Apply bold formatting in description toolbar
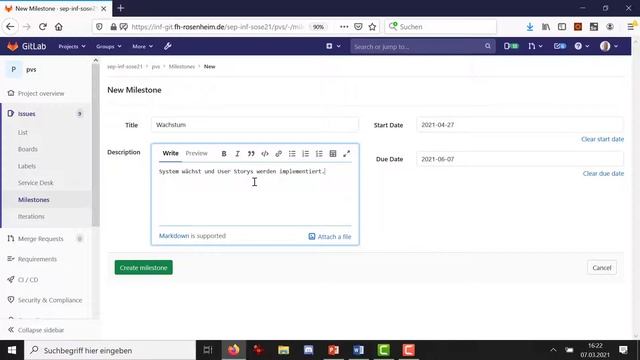The height and width of the screenshot is (360, 640). coord(224,153)
